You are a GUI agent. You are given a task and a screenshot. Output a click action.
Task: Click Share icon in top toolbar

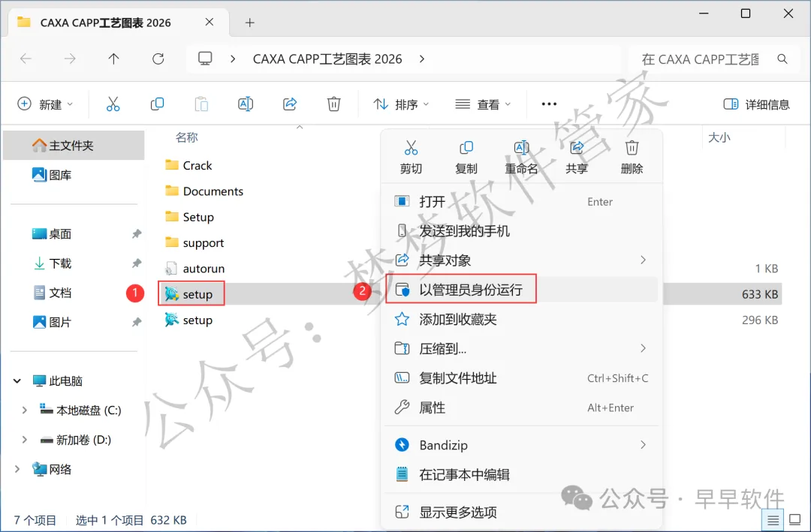click(x=290, y=104)
